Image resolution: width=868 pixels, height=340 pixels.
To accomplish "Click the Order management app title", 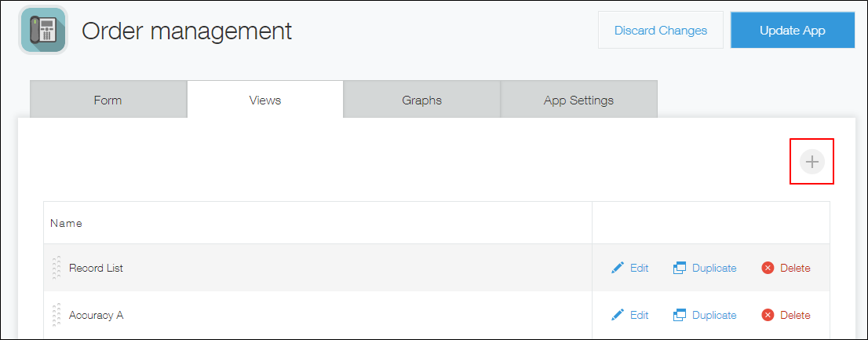I will pyautogui.click(x=187, y=31).
